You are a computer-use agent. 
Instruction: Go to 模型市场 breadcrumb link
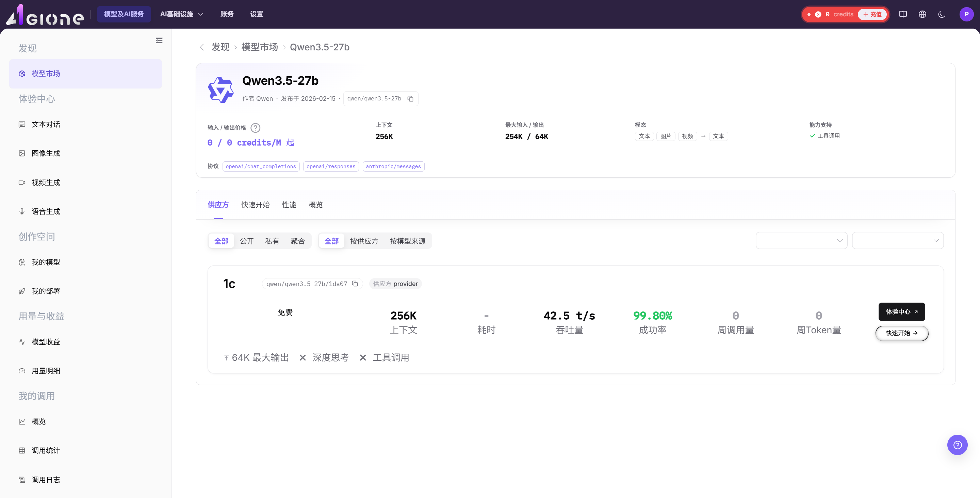[x=259, y=47]
